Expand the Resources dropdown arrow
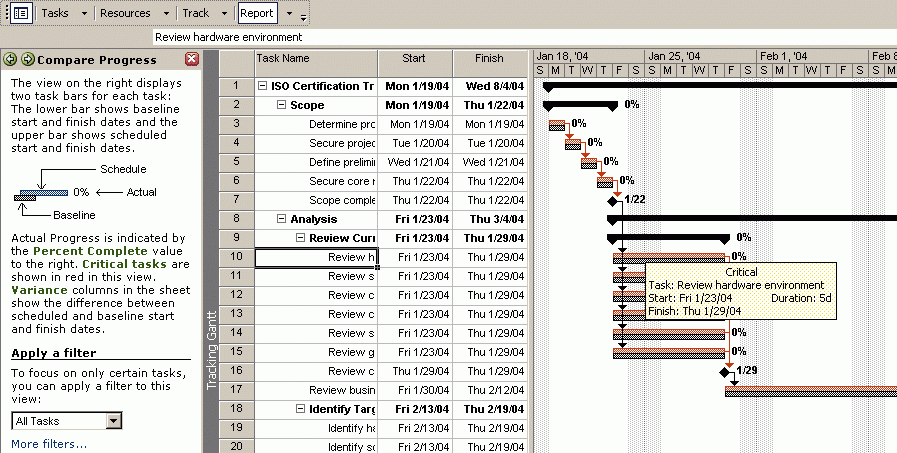The height and width of the screenshot is (453, 897). click(x=166, y=13)
